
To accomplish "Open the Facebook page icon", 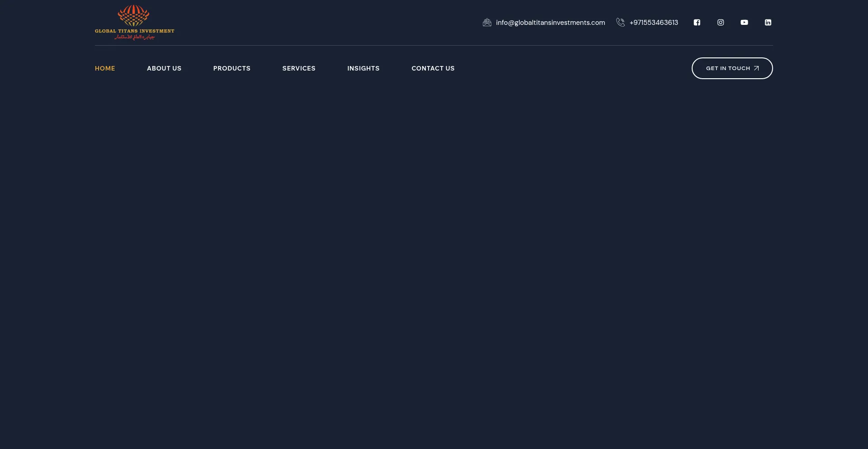I will click(697, 23).
